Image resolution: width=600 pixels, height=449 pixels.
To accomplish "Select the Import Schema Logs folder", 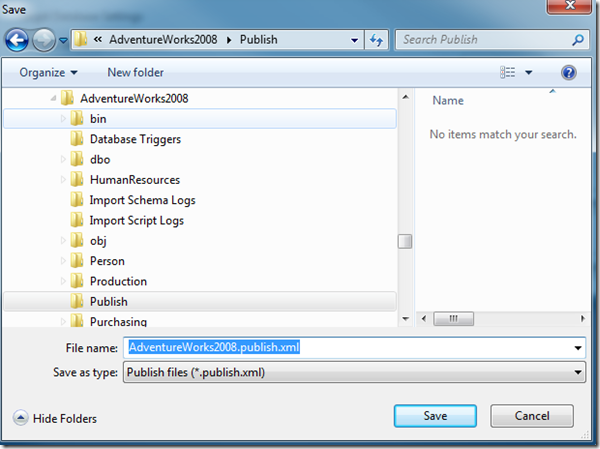I will (x=142, y=200).
